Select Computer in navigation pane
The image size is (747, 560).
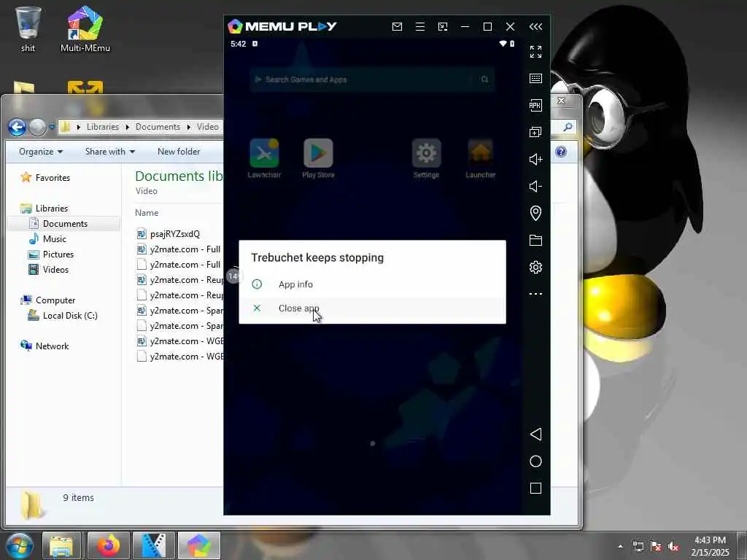tap(55, 300)
